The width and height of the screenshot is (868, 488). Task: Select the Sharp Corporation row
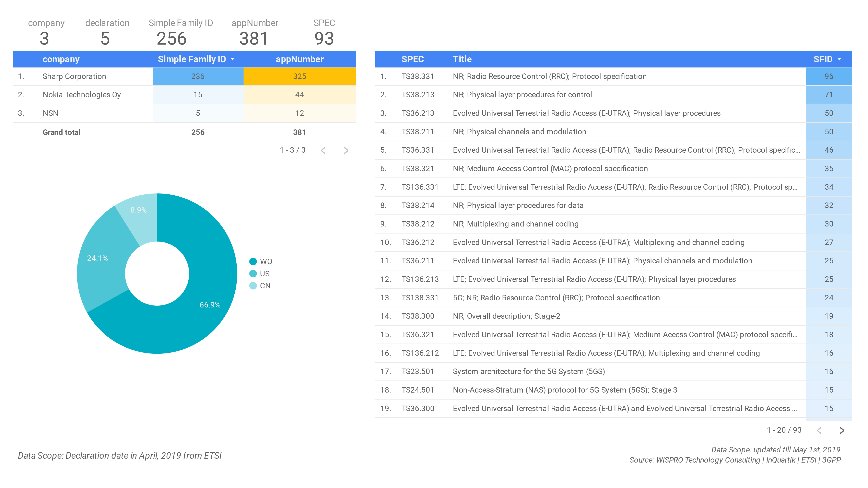coord(184,77)
